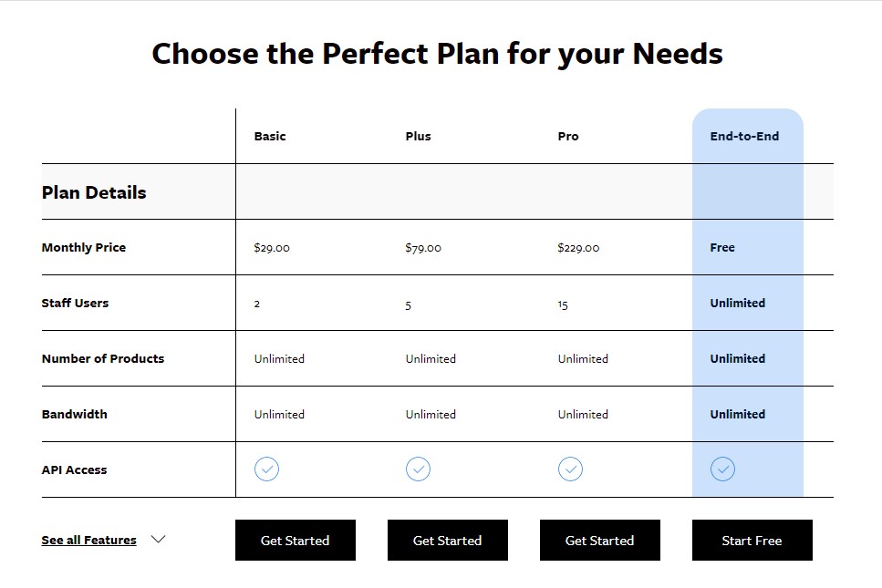Viewport: 882px width, 588px height.
Task: Select the Basic plan column header
Action: click(x=270, y=137)
